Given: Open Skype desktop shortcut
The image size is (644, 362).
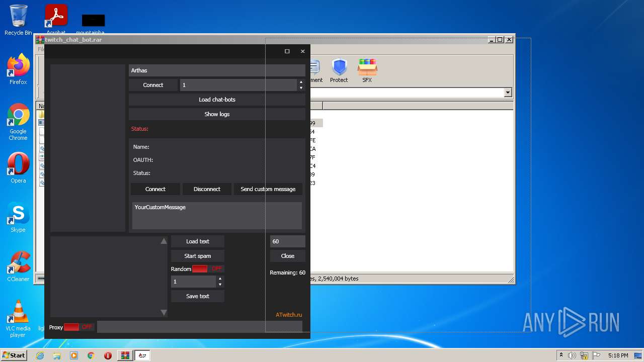Looking at the screenshot, I should (18, 217).
